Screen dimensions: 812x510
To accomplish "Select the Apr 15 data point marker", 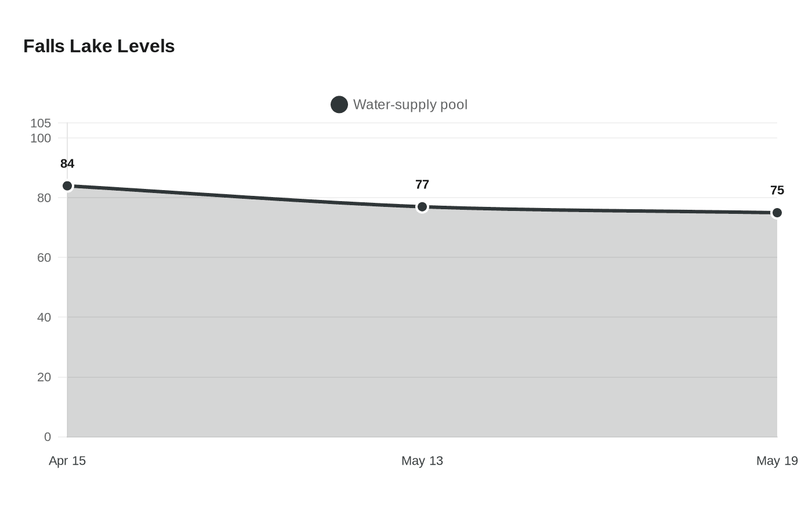I will (x=67, y=186).
